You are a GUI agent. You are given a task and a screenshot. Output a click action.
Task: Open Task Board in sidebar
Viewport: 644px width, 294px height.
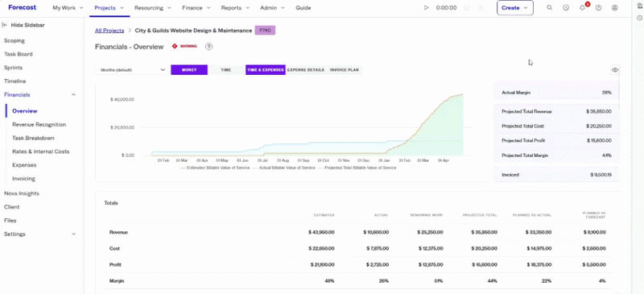point(19,54)
